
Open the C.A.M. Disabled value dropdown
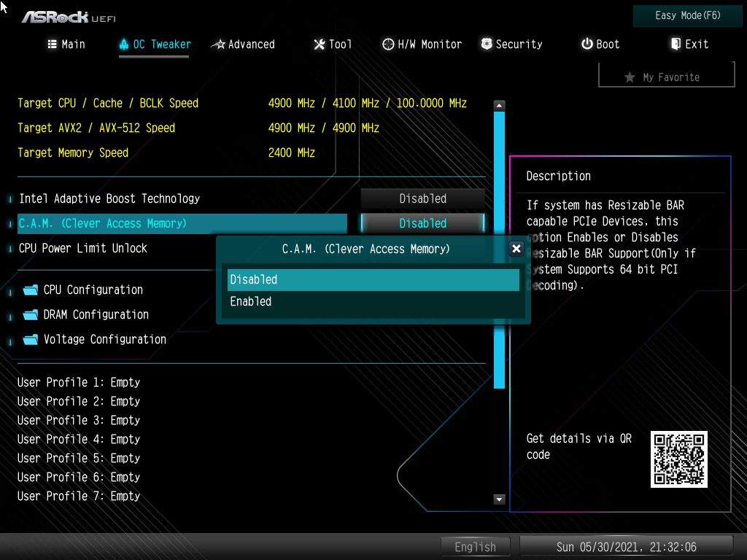coord(423,223)
